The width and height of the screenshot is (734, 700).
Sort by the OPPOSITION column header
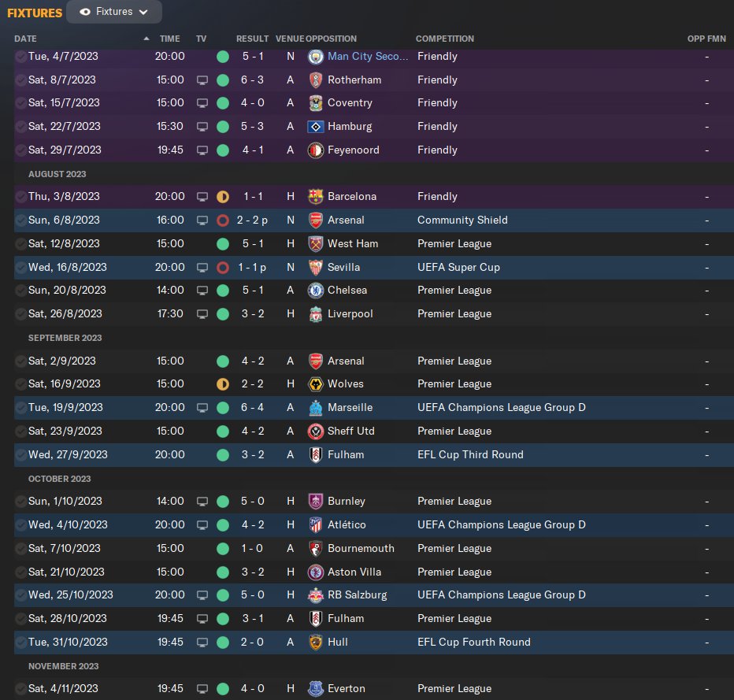[x=331, y=39]
